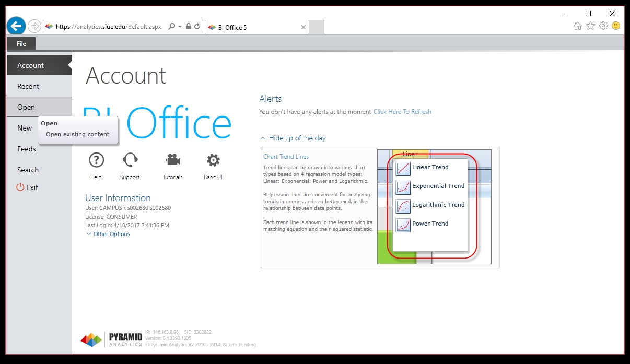Open the File menu tab
The width and height of the screenshot is (630, 364).
pos(21,44)
